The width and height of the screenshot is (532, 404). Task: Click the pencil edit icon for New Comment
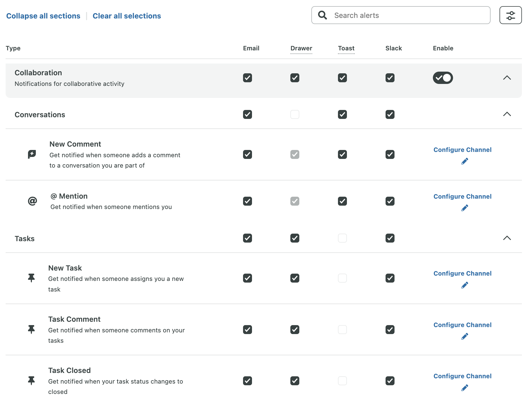click(x=465, y=161)
